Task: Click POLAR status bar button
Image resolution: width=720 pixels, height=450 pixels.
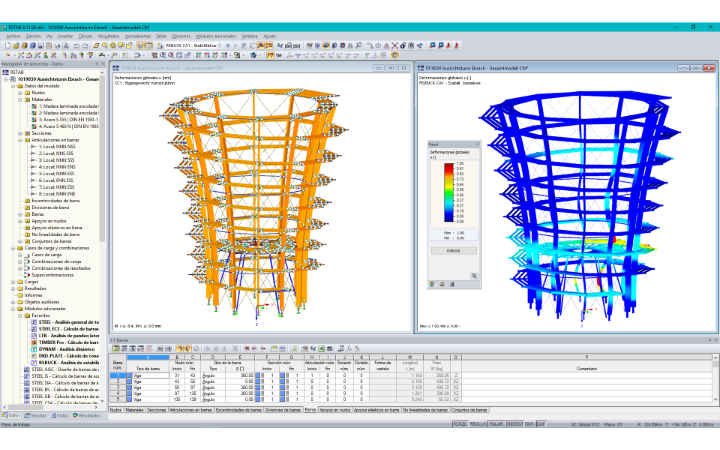Action: 496,424
